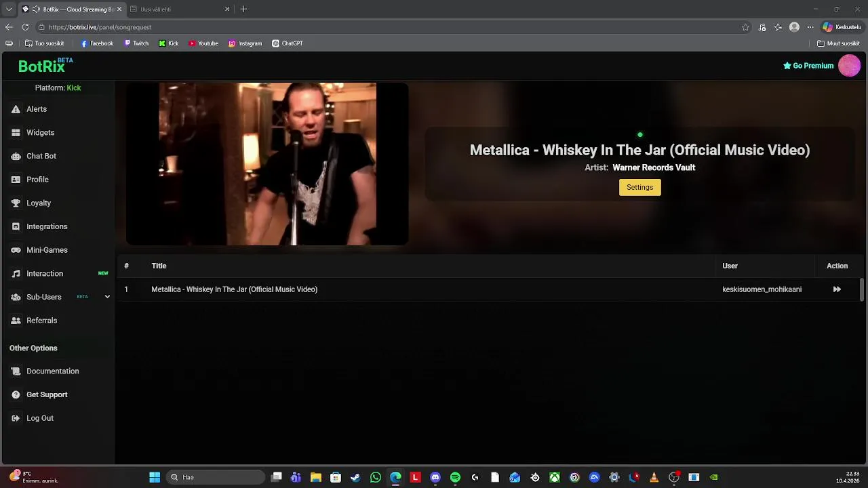
Task: Expand the Sub-Users chevron
Action: (107, 297)
